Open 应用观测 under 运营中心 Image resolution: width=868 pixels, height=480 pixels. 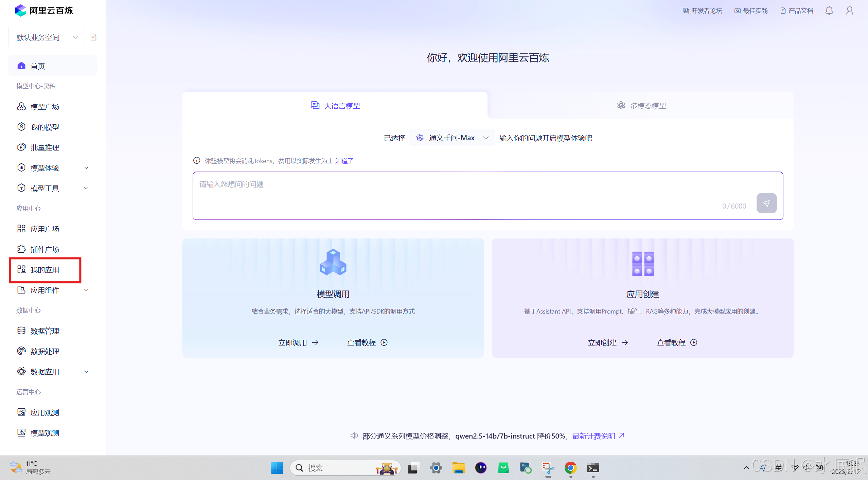pyautogui.click(x=45, y=412)
